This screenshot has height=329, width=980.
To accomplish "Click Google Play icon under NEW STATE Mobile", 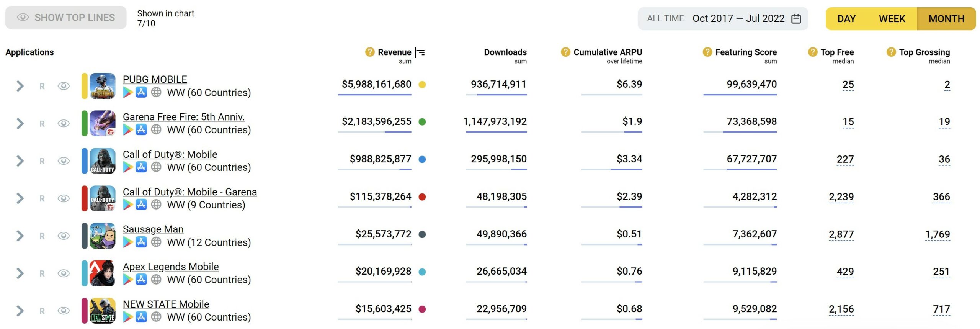I will [x=128, y=317].
